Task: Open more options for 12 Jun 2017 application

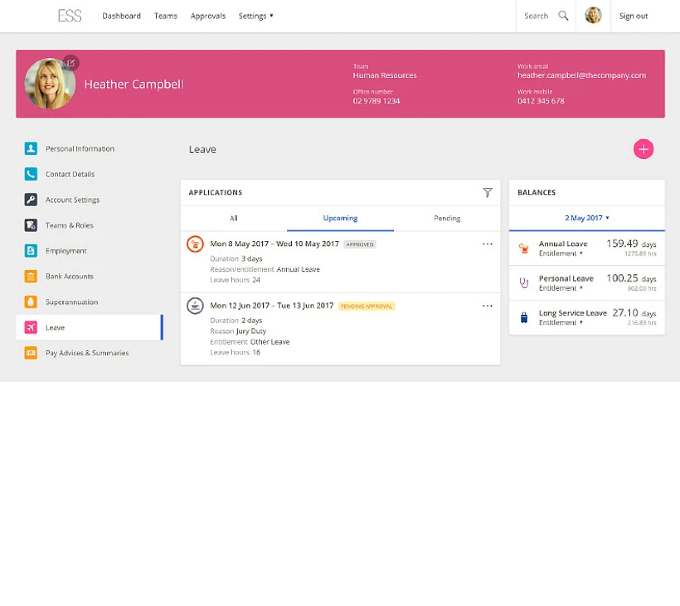Action: tap(487, 306)
